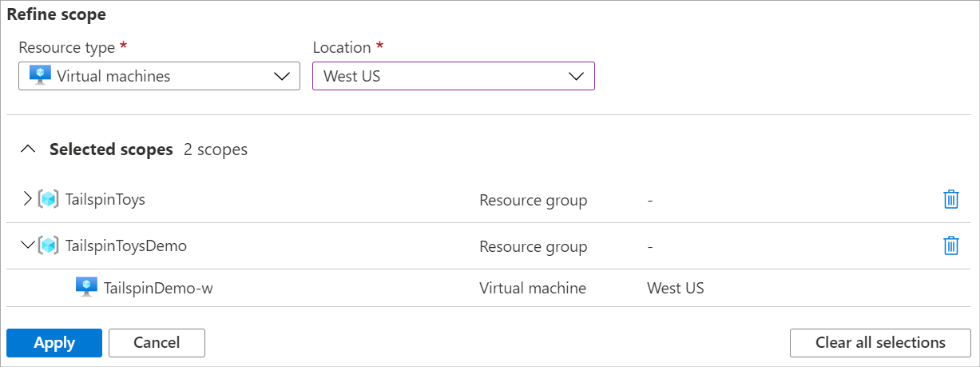Select the TailspinToysDemo scope name
This screenshot has height=367, width=980.
coord(125,246)
